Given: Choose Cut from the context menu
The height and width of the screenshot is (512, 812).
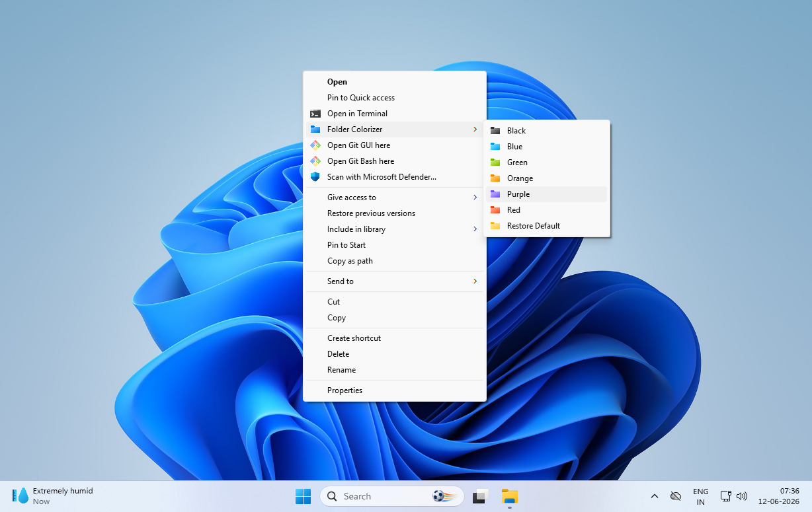Looking at the screenshot, I should pos(395,302).
